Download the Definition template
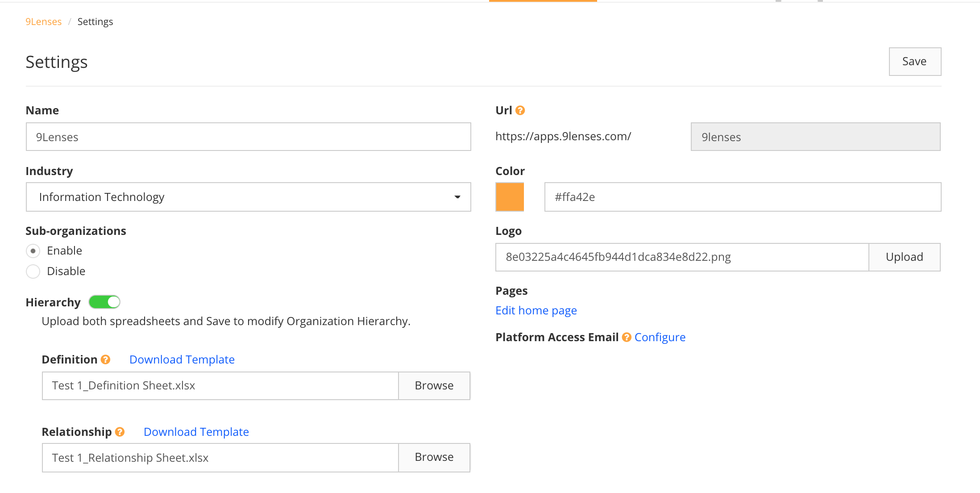 pyautogui.click(x=182, y=359)
